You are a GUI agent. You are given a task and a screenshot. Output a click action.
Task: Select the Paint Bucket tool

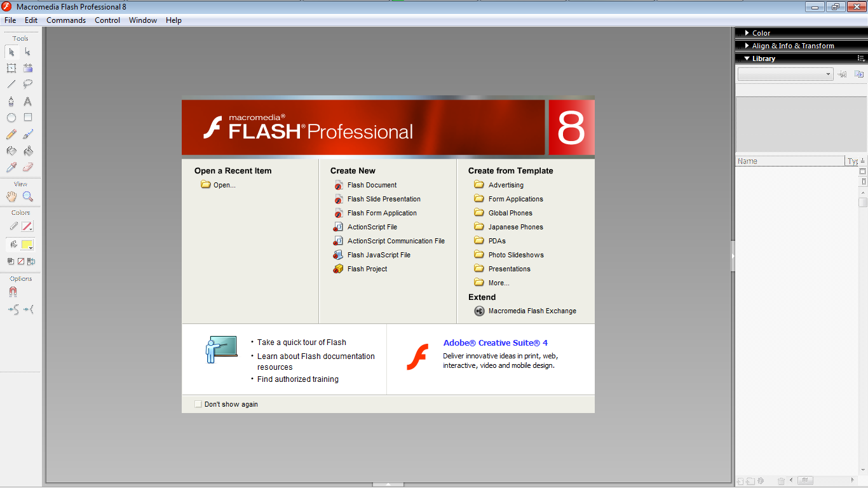click(28, 151)
